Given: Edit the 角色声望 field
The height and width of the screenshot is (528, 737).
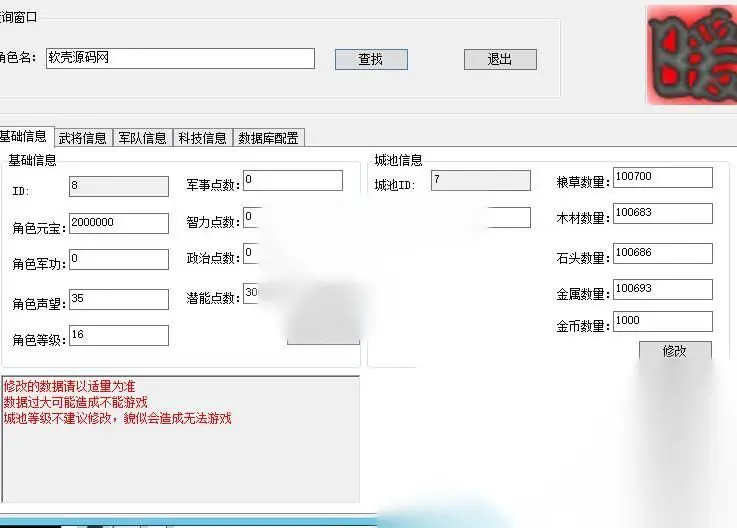Looking at the screenshot, I should (119, 299).
